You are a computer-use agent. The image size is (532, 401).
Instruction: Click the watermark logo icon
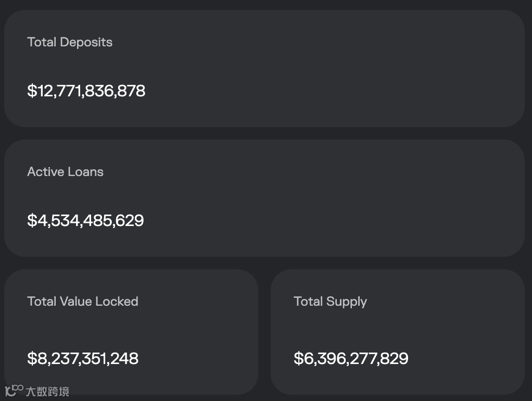click(14, 391)
